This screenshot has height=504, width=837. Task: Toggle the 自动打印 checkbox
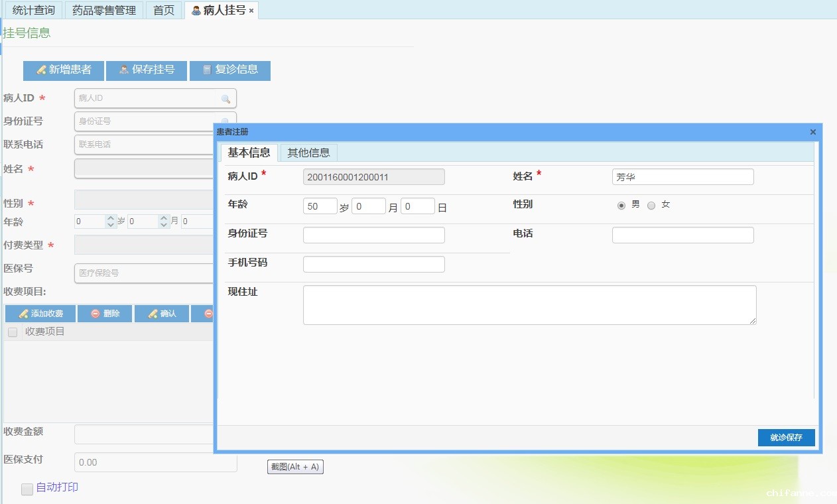pyautogui.click(x=27, y=489)
